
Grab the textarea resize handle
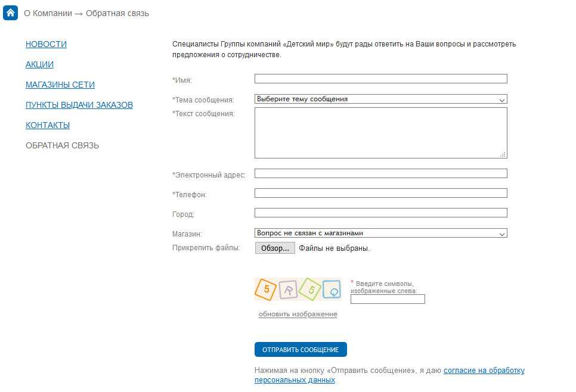(503, 154)
